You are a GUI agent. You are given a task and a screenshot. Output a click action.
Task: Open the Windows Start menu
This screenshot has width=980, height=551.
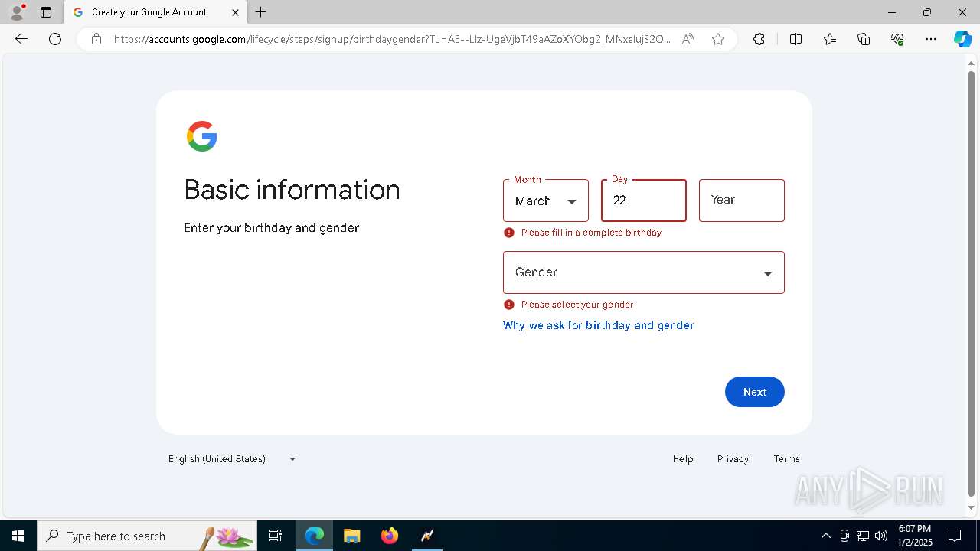18,536
